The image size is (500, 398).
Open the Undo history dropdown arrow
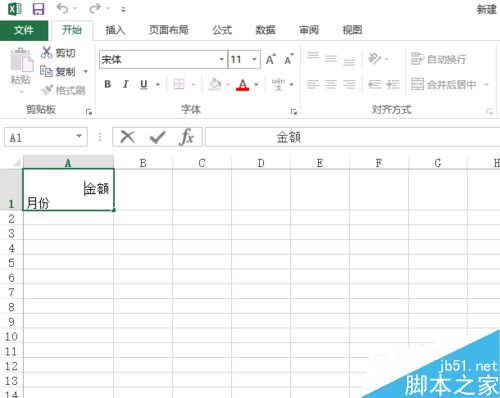coord(75,9)
